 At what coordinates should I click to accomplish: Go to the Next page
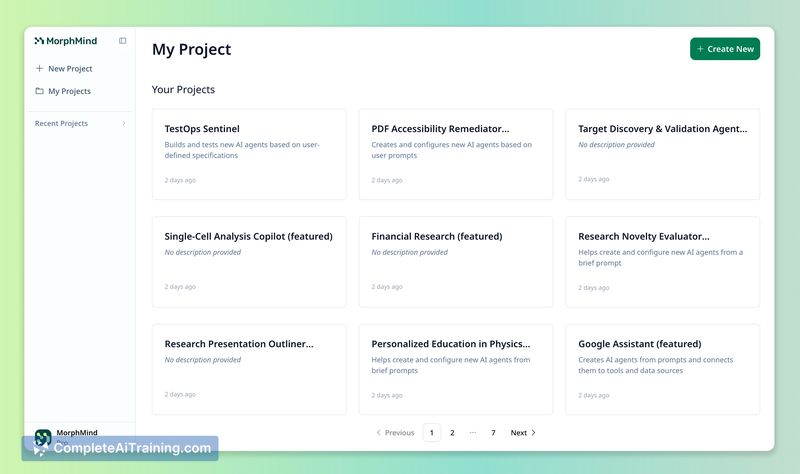coord(523,433)
